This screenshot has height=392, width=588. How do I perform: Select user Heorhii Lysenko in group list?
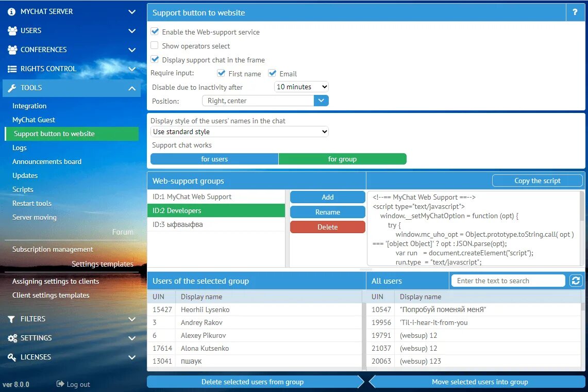[x=255, y=310]
